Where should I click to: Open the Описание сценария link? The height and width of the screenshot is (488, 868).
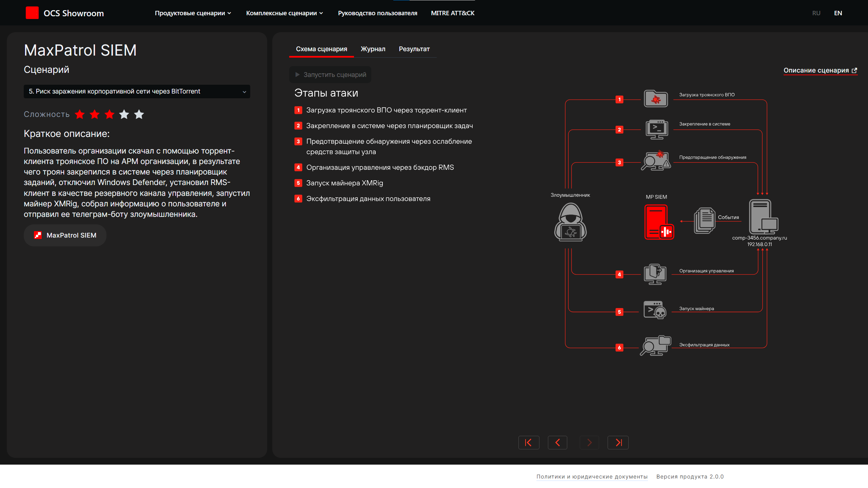tap(821, 70)
